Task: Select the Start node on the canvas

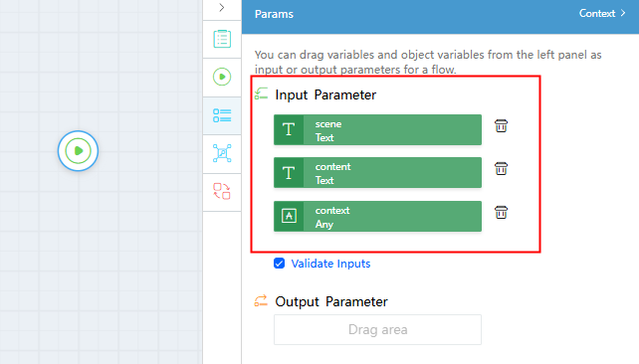Action: click(x=78, y=150)
